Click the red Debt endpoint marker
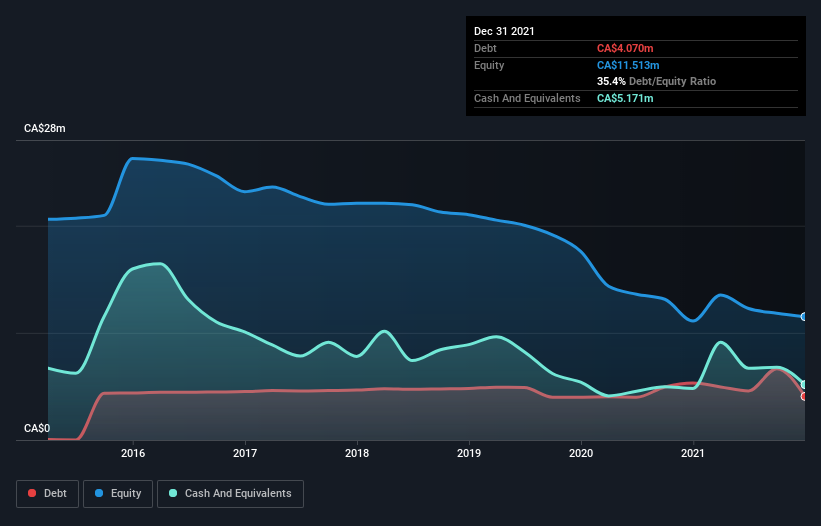The height and width of the screenshot is (526, 821). (804, 397)
